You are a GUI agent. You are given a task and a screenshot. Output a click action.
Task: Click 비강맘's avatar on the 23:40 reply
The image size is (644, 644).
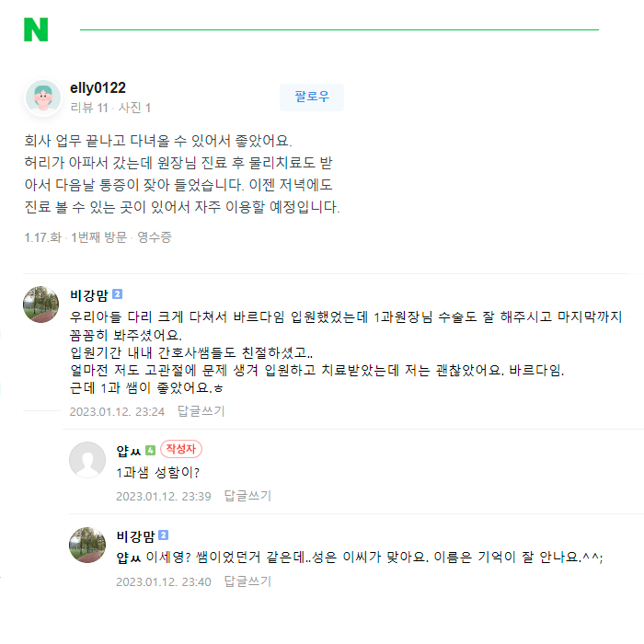(x=87, y=545)
